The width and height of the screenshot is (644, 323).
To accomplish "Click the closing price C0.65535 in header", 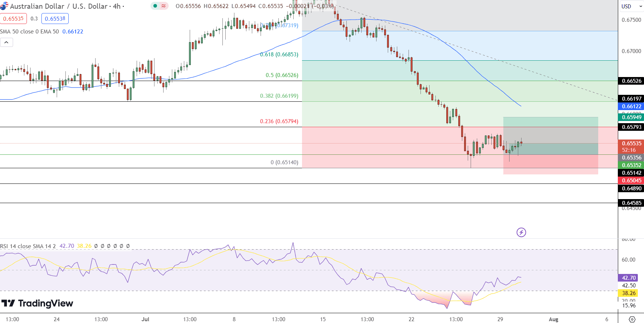I will pos(271,6).
